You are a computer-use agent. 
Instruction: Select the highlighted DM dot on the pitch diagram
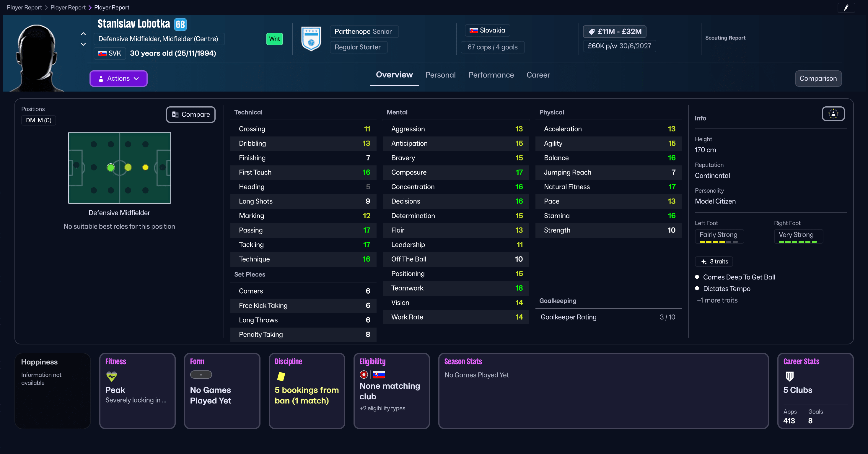click(x=110, y=167)
